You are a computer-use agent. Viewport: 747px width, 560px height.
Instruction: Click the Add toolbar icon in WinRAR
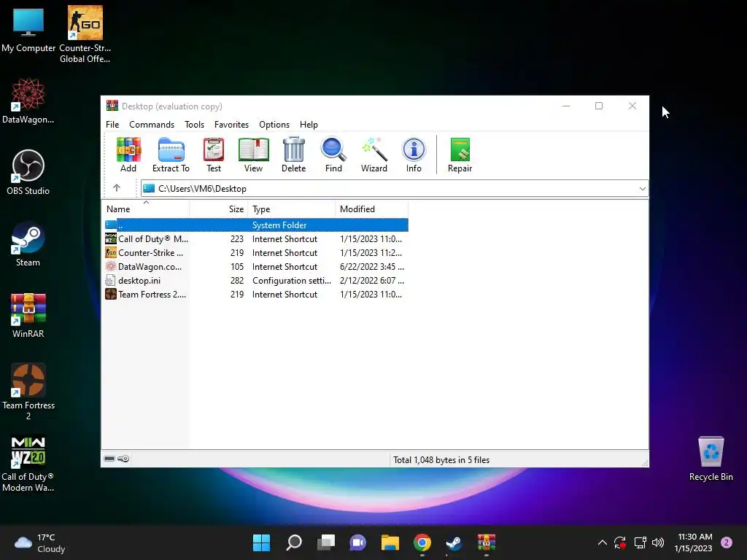tap(128, 155)
